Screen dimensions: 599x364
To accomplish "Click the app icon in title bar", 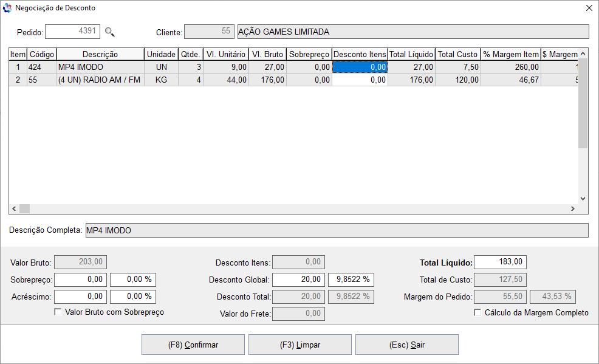I will (7, 8).
